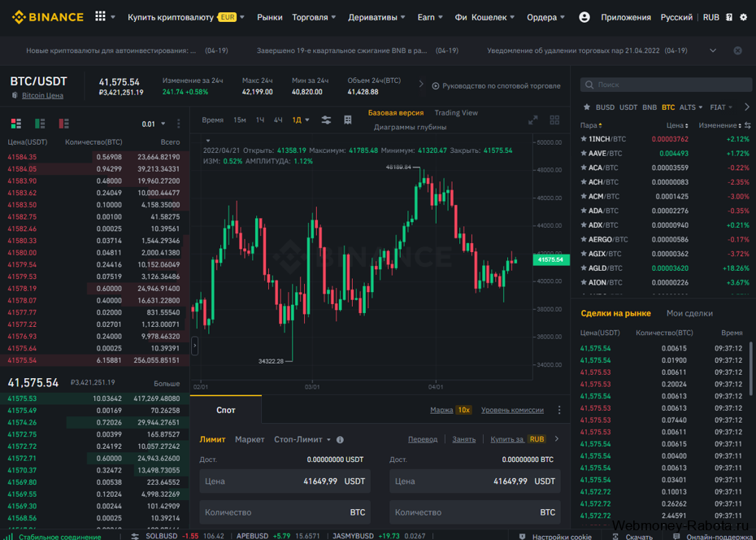Close the announcements banner
Screen dimensions: 756x540
click(x=737, y=50)
